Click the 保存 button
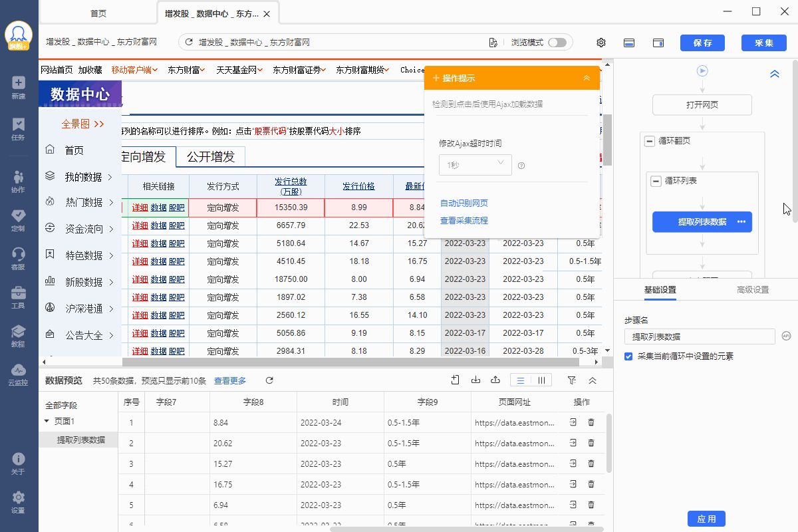This screenshot has height=532, width=798. [702, 43]
